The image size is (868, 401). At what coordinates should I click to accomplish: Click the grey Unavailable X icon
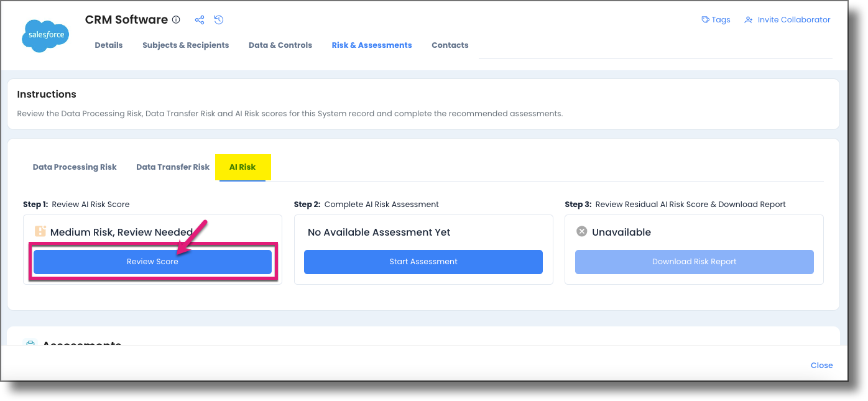point(581,231)
